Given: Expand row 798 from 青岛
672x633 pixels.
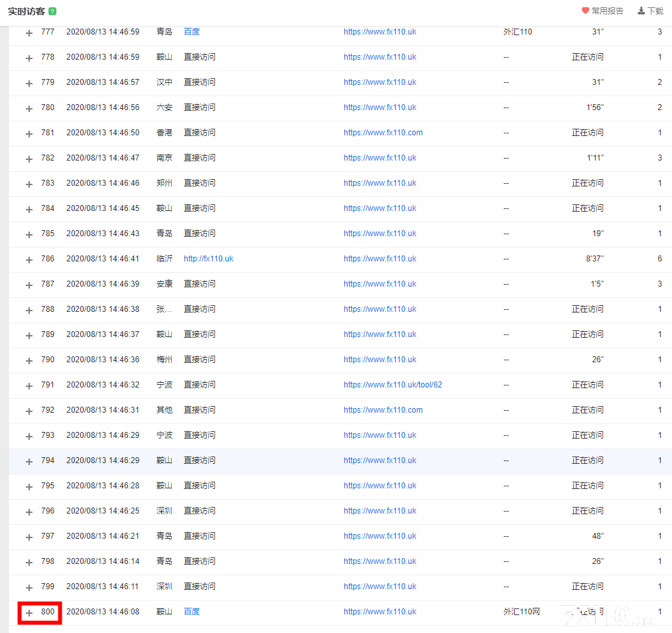Looking at the screenshot, I should (29, 562).
